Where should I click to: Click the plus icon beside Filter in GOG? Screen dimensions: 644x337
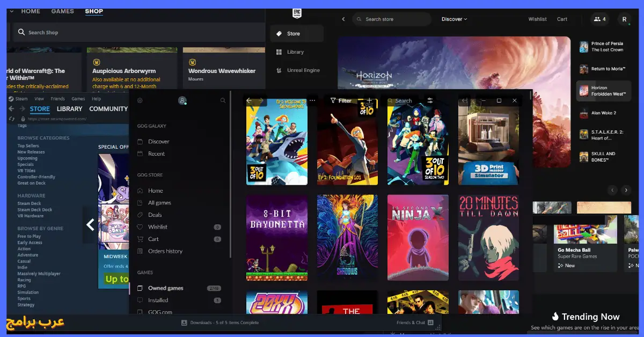click(369, 100)
